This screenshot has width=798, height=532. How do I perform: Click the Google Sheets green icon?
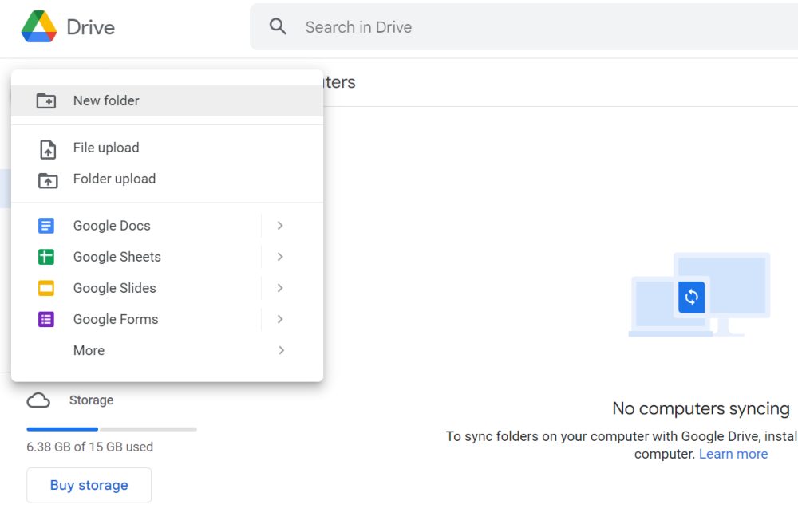[x=46, y=257]
